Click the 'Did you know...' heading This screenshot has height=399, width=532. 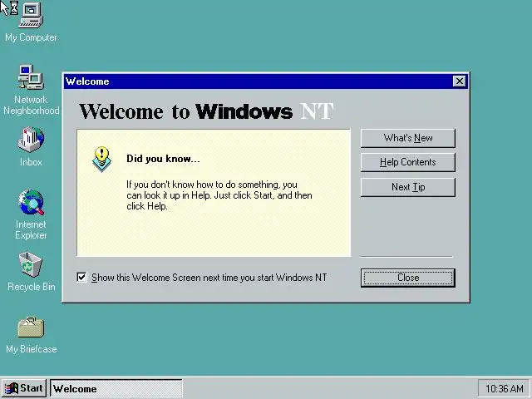tap(163, 159)
